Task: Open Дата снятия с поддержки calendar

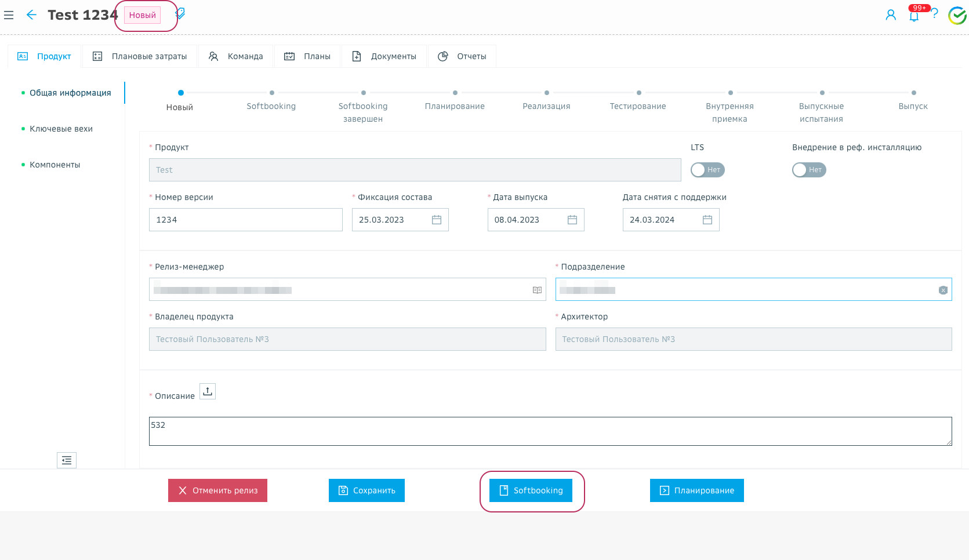Action: tap(707, 220)
